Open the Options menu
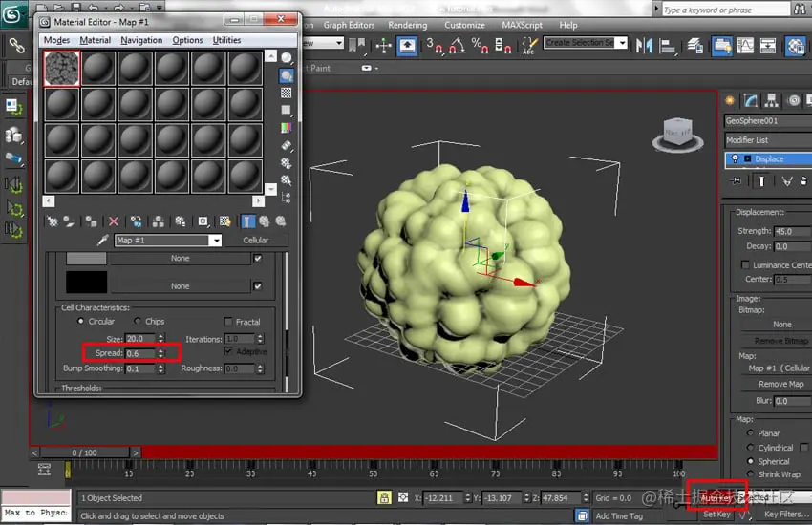 click(187, 40)
